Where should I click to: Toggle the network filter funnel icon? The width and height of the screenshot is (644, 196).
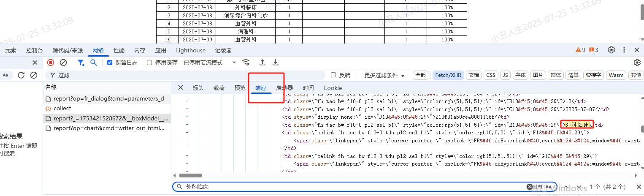[81, 63]
